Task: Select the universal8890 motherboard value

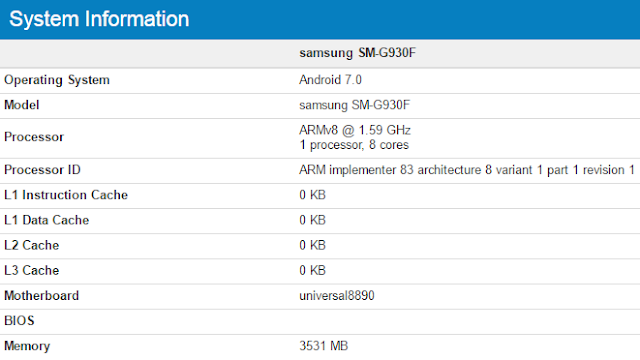Action: tap(337, 296)
